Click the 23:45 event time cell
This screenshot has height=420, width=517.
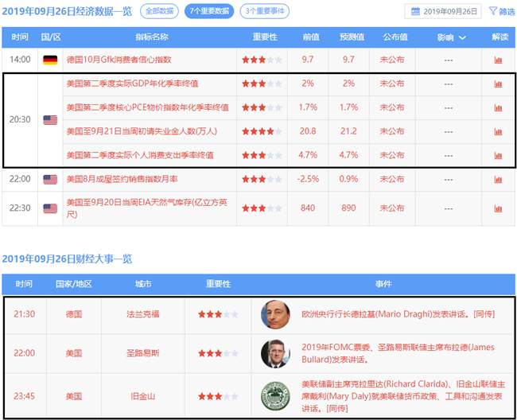click(x=24, y=396)
